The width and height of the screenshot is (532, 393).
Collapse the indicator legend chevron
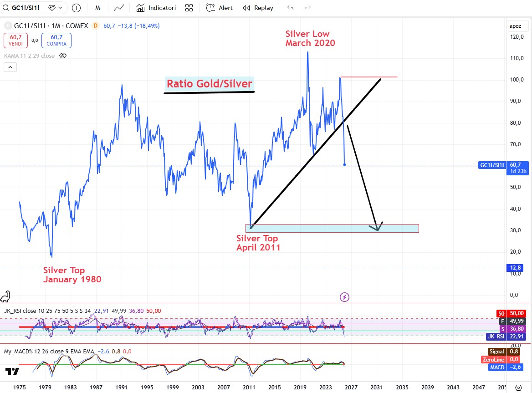[10, 67]
